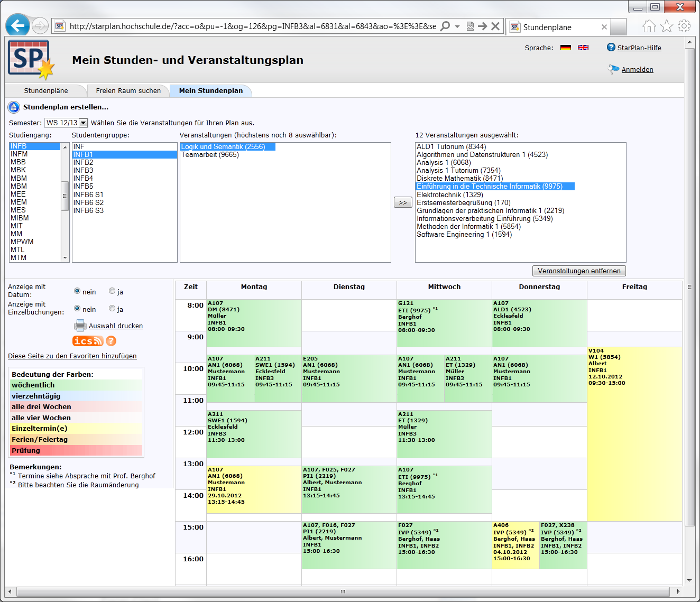Open favorites star icon
Screen dimensions: 700x602
click(667, 26)
